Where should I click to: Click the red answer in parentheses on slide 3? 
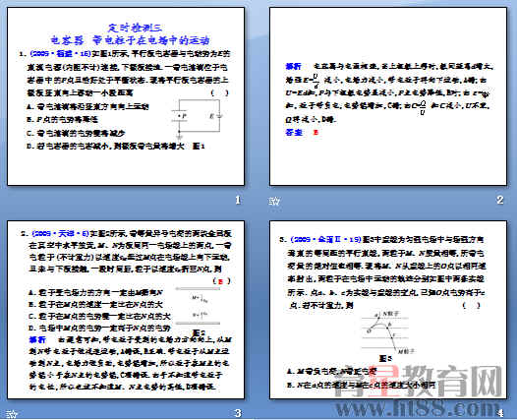click(221, 281)
